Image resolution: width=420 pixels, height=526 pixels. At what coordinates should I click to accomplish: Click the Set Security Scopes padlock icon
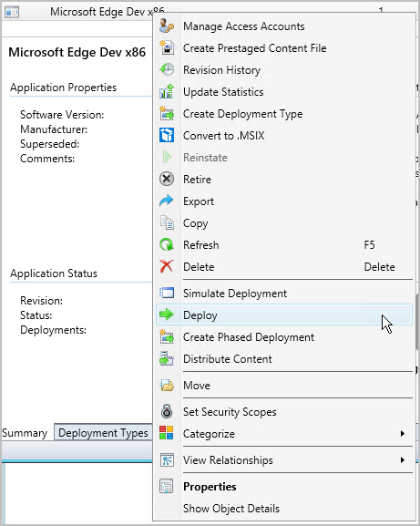[167, 411]
